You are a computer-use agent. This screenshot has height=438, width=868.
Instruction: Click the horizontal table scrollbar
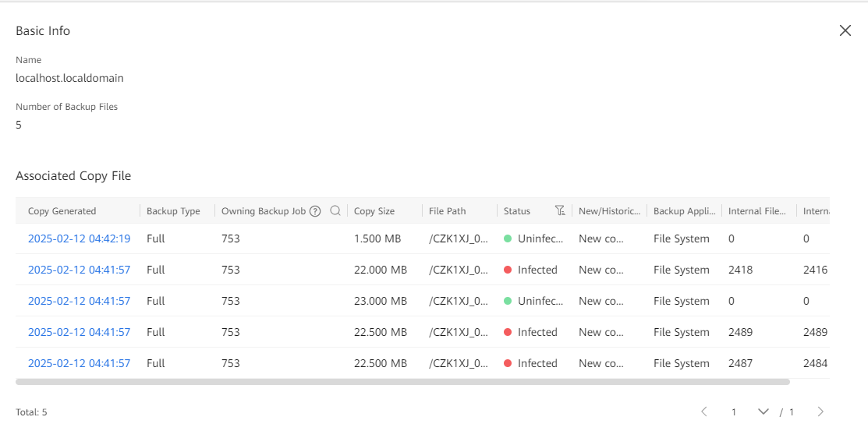tap(402, 382)
